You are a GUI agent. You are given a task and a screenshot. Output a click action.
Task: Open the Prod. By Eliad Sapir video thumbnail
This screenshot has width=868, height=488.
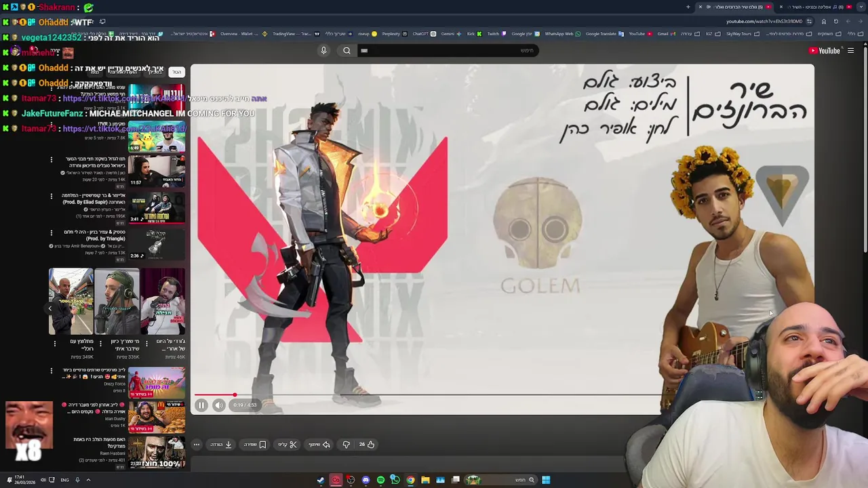click(x=157, y=207)
